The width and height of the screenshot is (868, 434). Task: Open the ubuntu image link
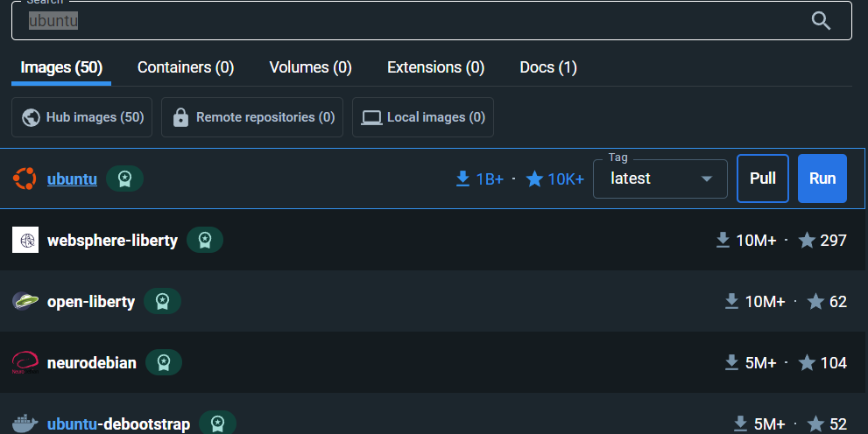72,179
